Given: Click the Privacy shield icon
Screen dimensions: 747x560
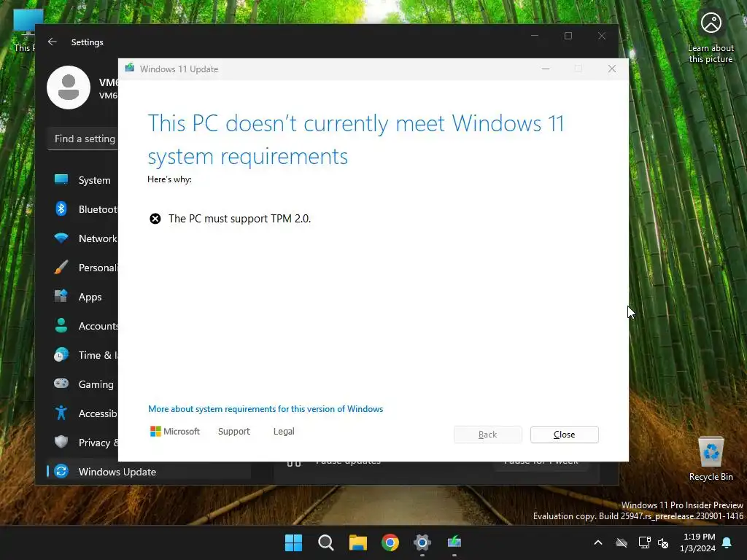Looking at the screenshot, I should pyautogui.click(x=61, y=442).
